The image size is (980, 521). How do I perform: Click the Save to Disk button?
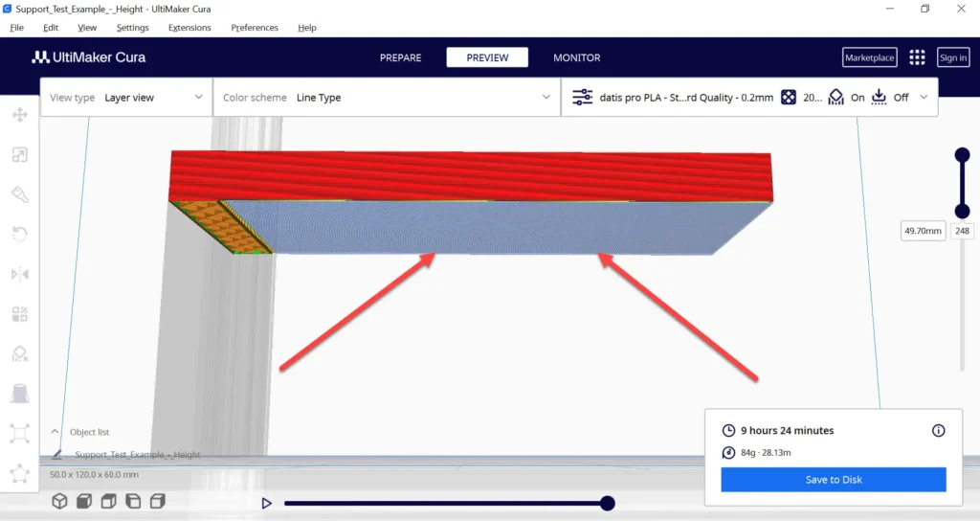click(x=834, y=480)
